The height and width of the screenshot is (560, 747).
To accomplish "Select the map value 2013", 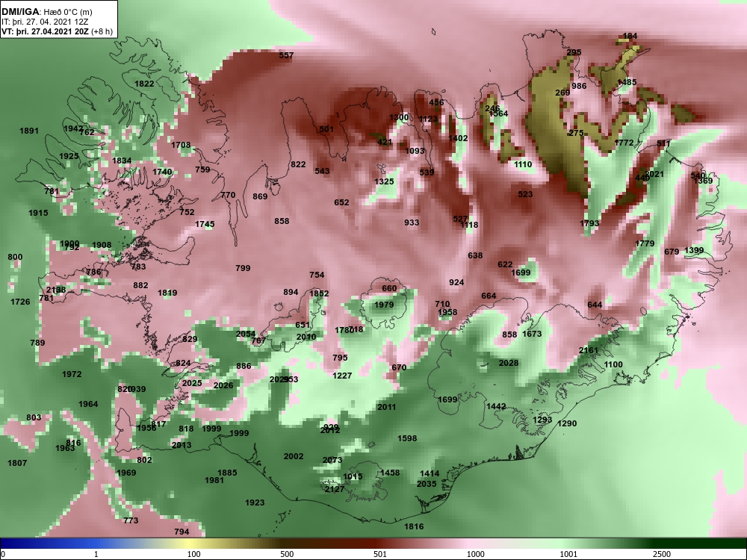I will pos(182,445).
